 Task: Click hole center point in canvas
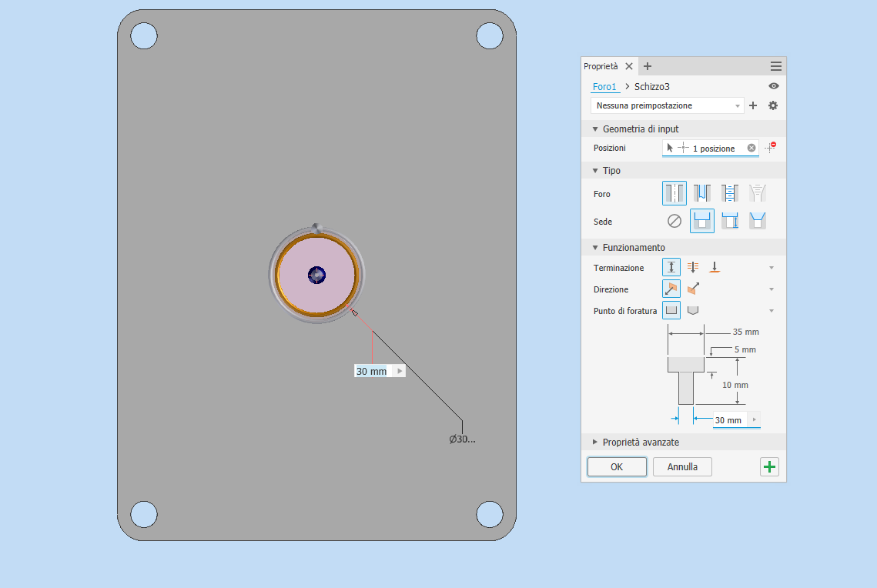click(316, 275)
